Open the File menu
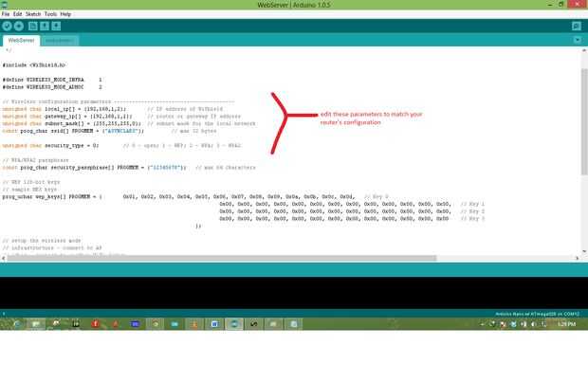Viewport: 588px width, 382px height. pos(6,14)
